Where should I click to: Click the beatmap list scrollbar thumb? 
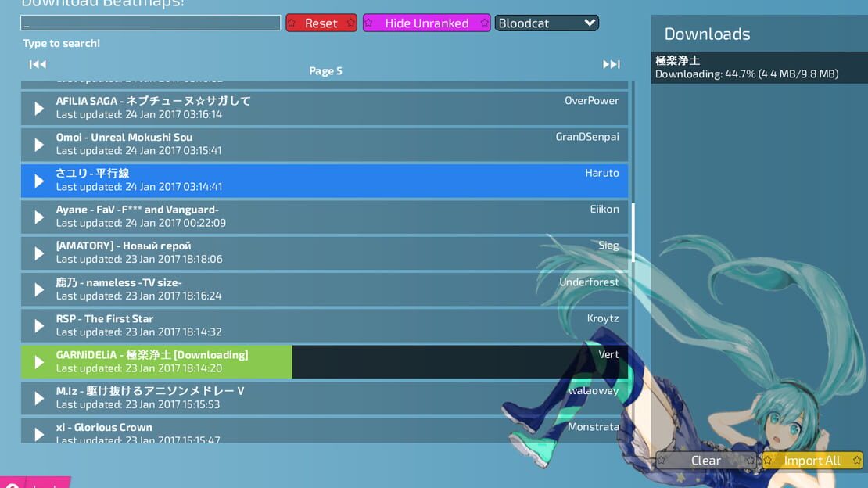[633, 232]
